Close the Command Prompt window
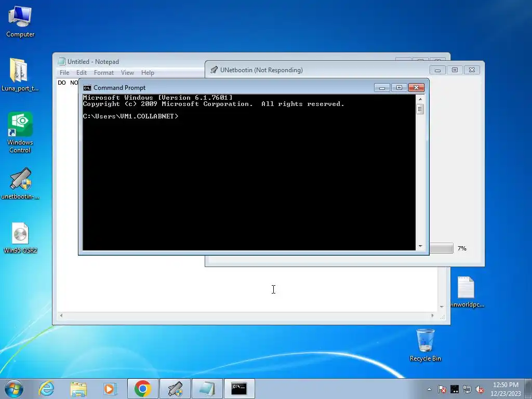The image size is (532, 399). pyautogui.click(x=416, y=87)
